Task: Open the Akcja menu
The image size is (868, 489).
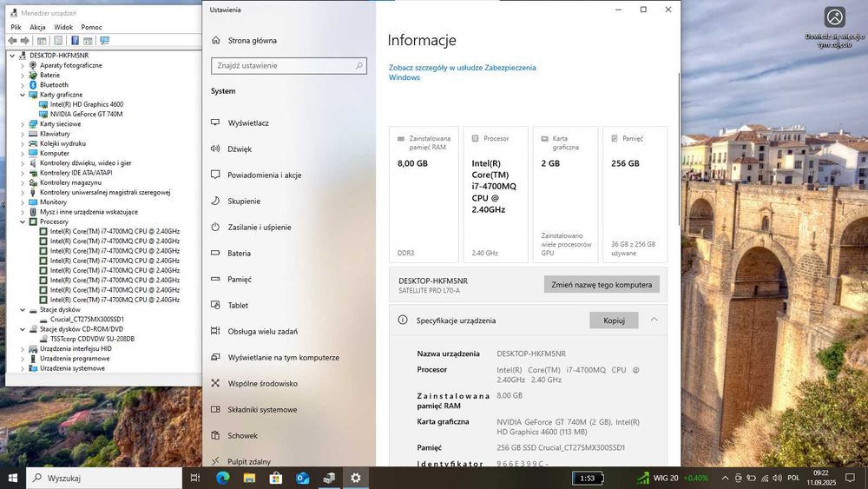Action: tap(37, 27)
